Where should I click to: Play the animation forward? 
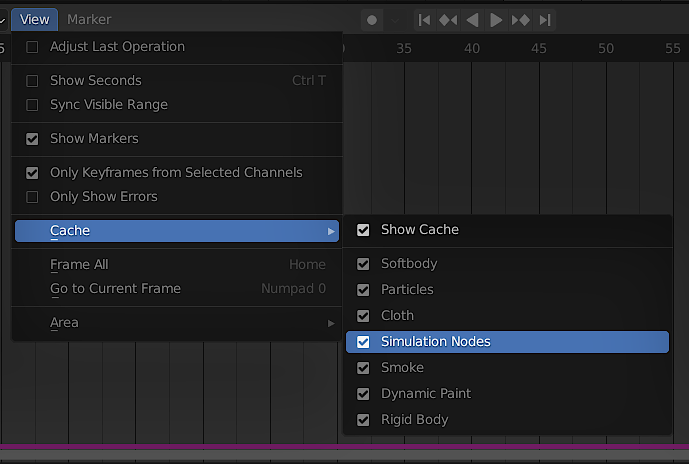coord(496,20)
